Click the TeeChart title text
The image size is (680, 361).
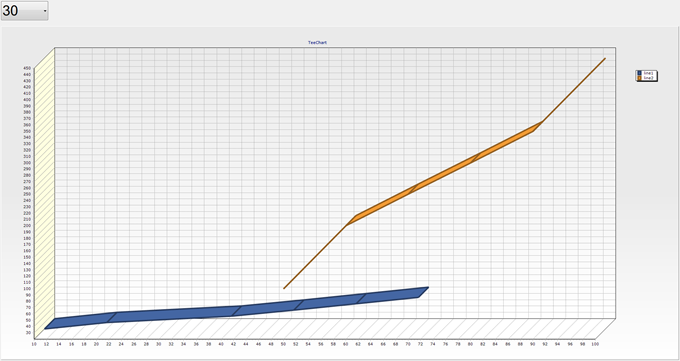click(317, 43)
